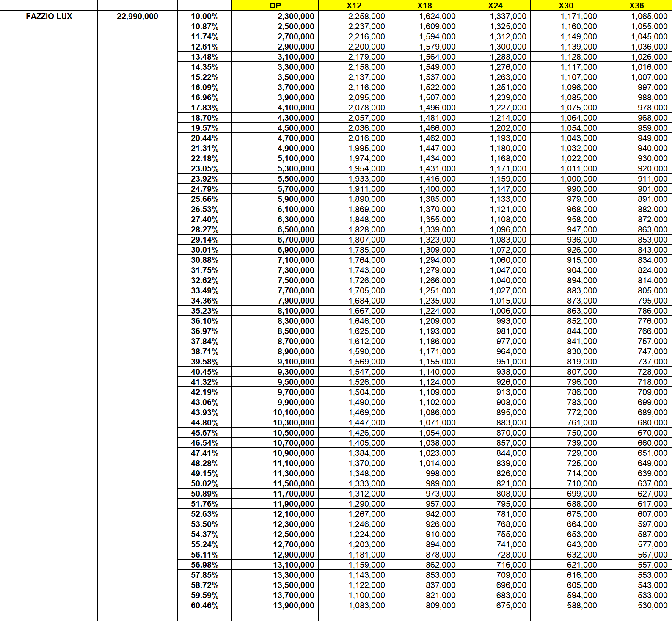The width and height of the screenshot is (672, 621).
Task: Select DP cell 5,900,000
Action: click(x=275, y=199)
